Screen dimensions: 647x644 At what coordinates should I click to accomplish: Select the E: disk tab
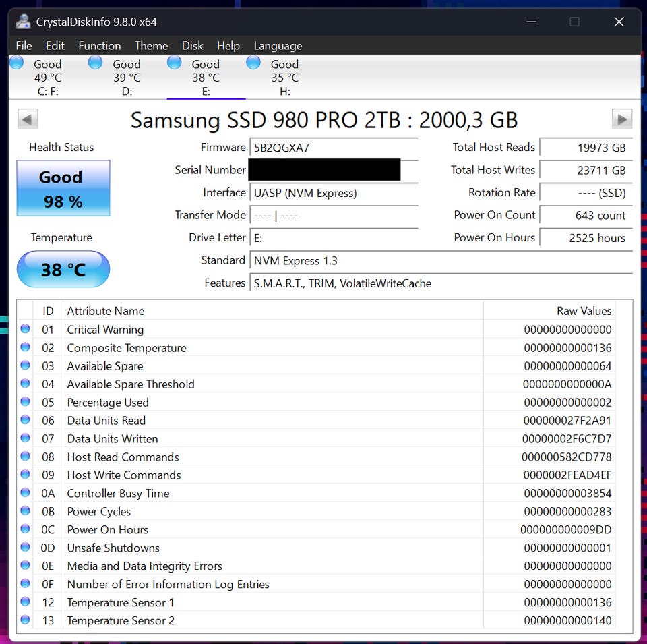(x=206, y=77)
